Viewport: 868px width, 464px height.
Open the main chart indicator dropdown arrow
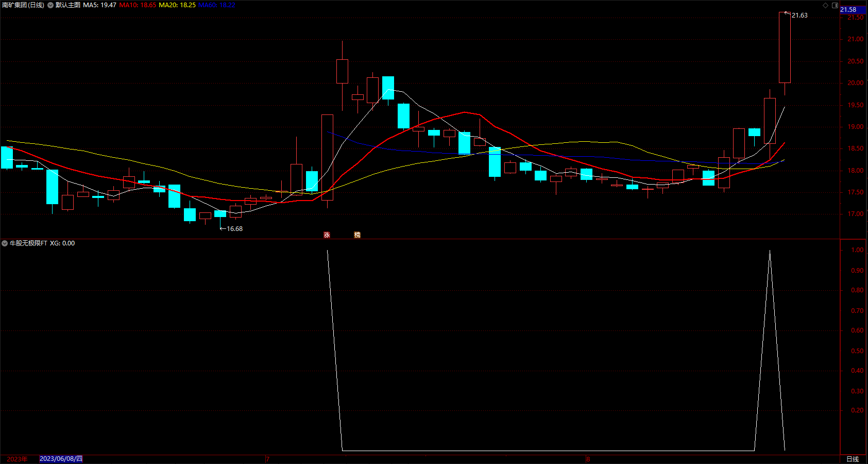(x=50, y=5)
